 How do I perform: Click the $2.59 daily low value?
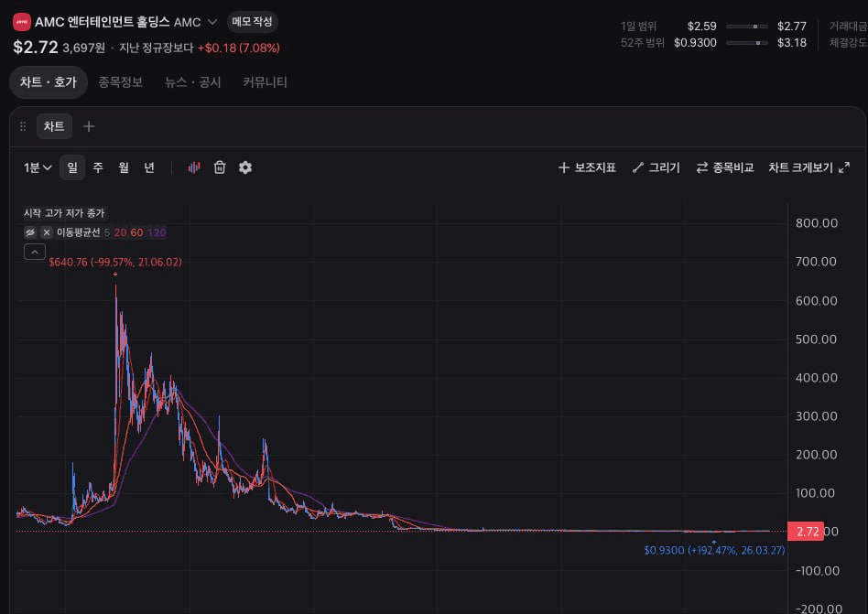[701, 26]
